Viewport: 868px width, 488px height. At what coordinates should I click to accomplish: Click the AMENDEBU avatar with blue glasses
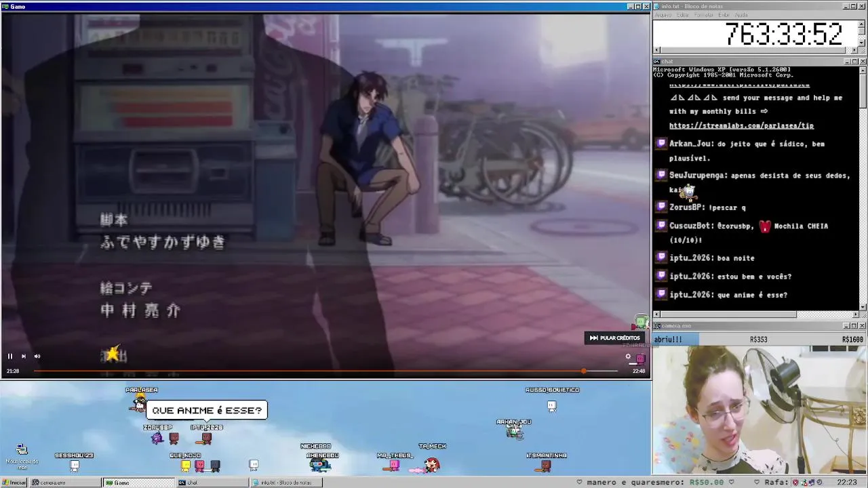pyautogui.click(x=320, y=465)
